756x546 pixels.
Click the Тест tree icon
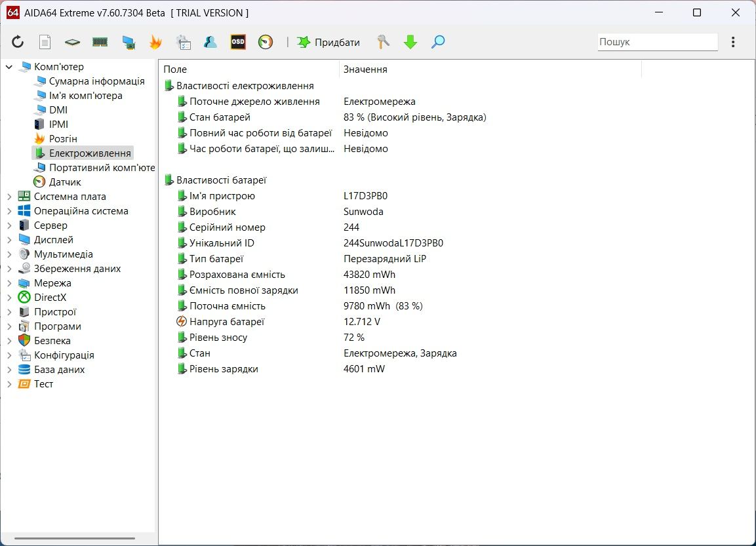(24, 384)
